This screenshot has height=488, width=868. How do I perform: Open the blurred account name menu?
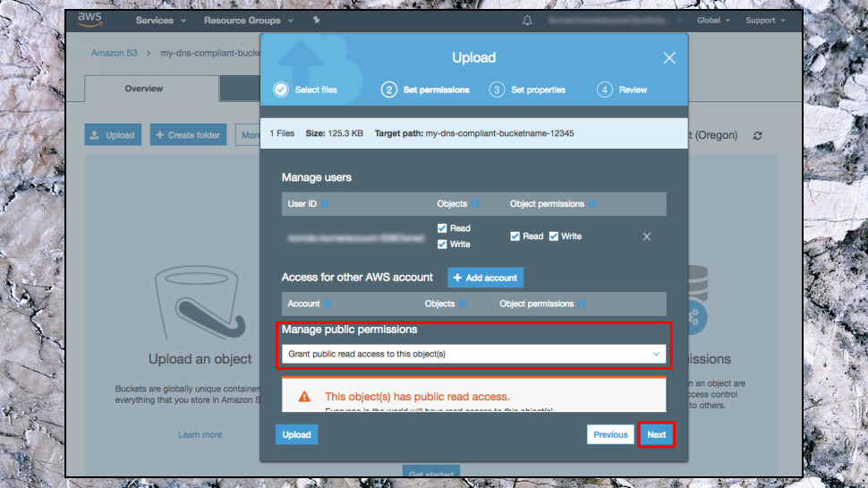tap(615, 21)
